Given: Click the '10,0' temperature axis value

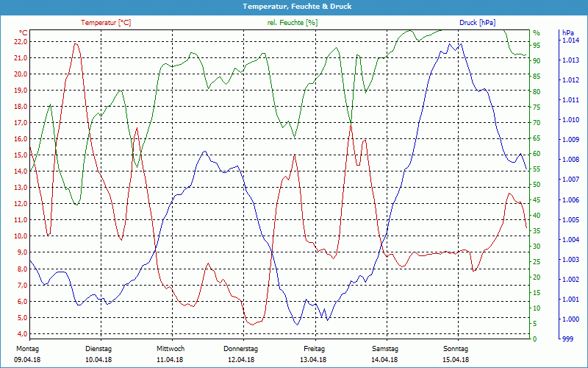Looking at the screenshot, I should (x=21, y=236).
